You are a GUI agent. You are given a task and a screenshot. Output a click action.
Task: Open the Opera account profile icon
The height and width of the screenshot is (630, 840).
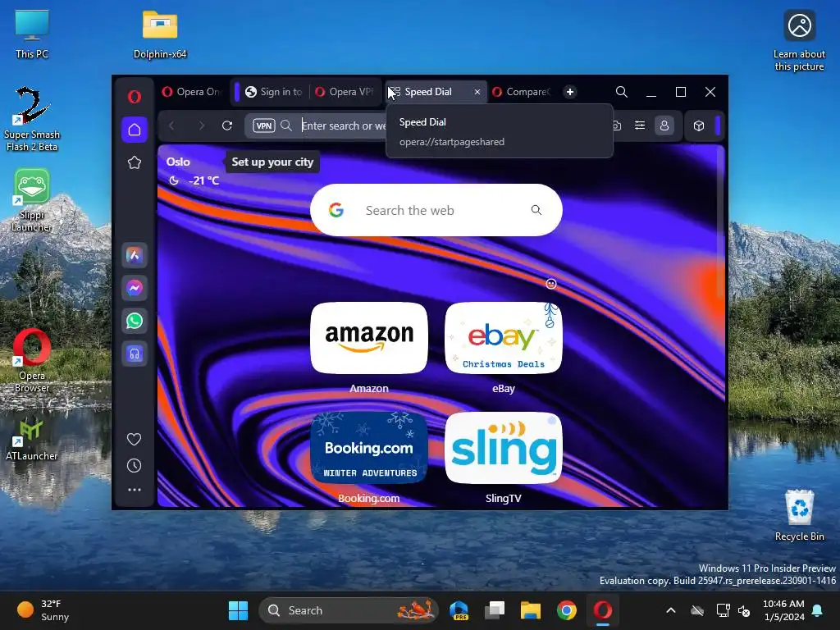pos(664,126)
